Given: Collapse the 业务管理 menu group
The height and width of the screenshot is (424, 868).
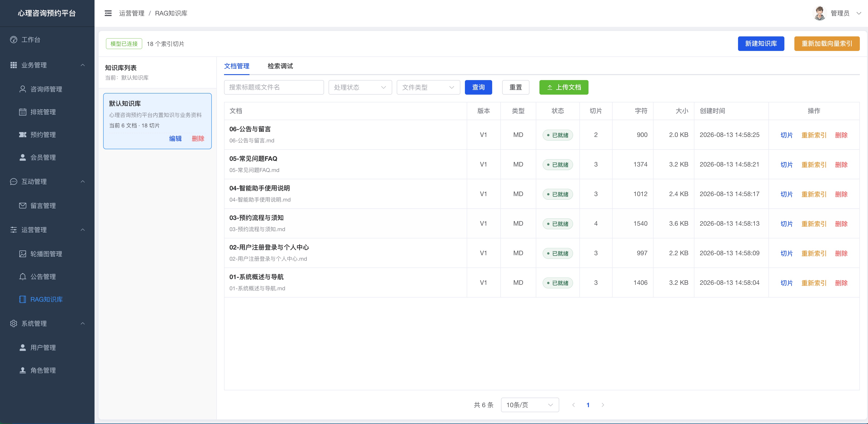Looking at the screenshot, I should (x=82, y=65).
